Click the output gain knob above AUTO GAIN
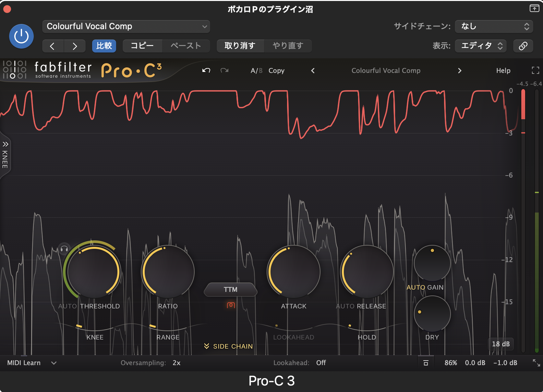The width and height of the screenshot is (543, 392). click(x=432, y=263)
